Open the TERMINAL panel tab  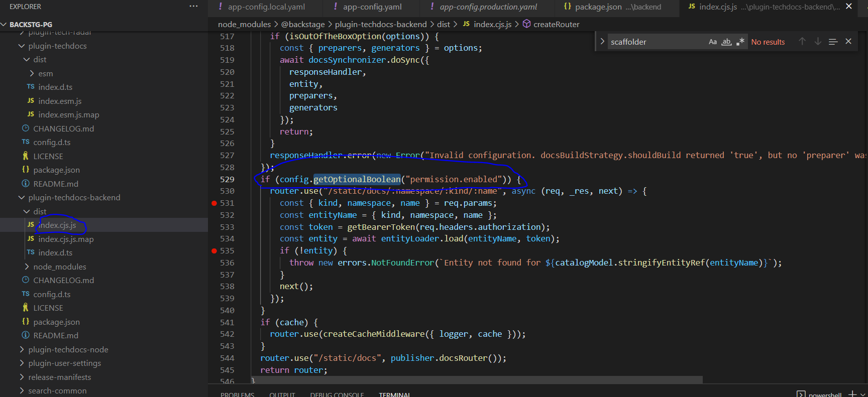coord(394,394)
